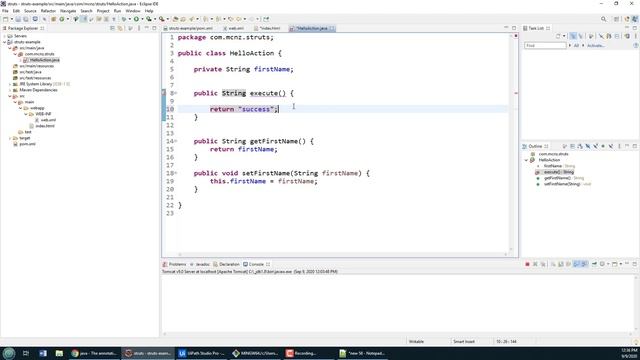Click the New Task icon in Task List

point(558,36)
